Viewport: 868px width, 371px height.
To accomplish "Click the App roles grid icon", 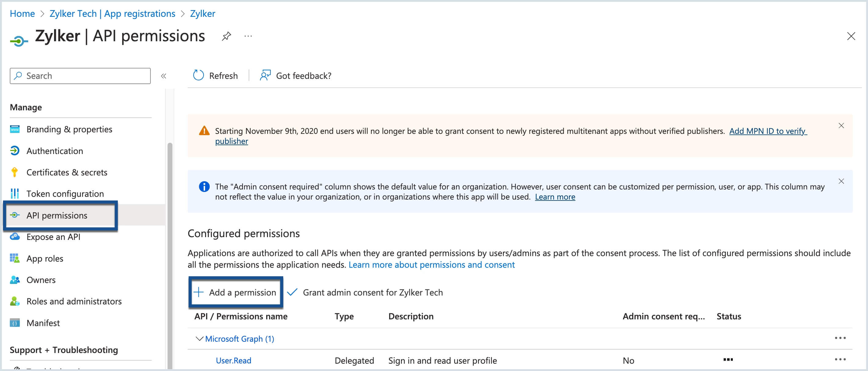I will coord(14,258).
